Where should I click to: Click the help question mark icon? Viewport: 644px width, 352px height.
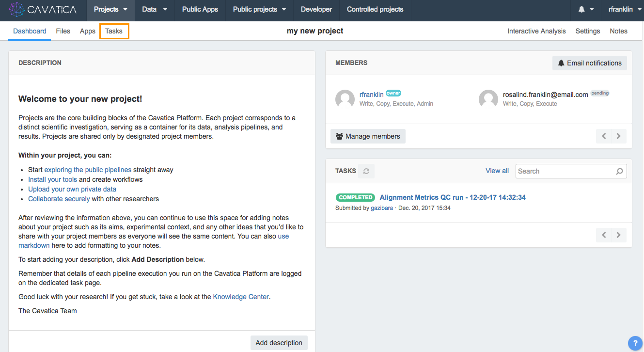coord(635,343)
